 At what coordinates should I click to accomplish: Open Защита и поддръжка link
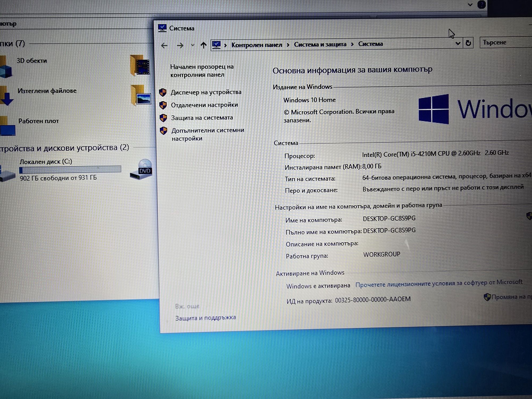[x=205, y=318]
